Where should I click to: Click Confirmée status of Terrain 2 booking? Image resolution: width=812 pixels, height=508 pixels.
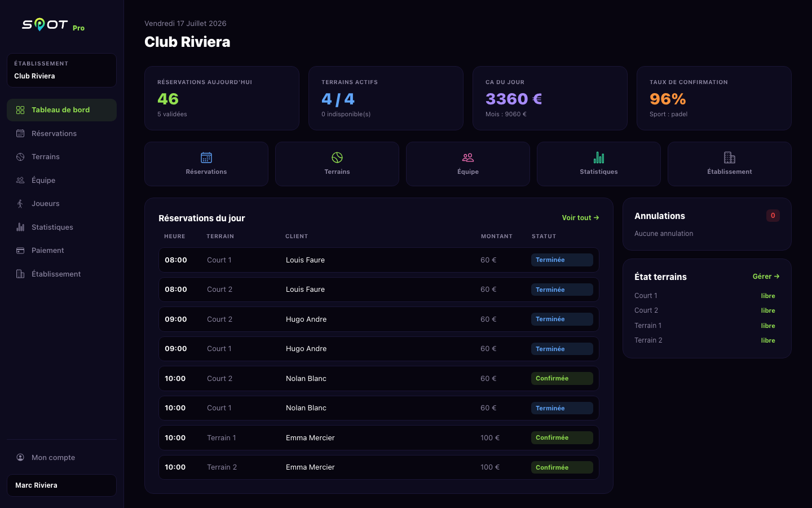click(x=562, y=467)
